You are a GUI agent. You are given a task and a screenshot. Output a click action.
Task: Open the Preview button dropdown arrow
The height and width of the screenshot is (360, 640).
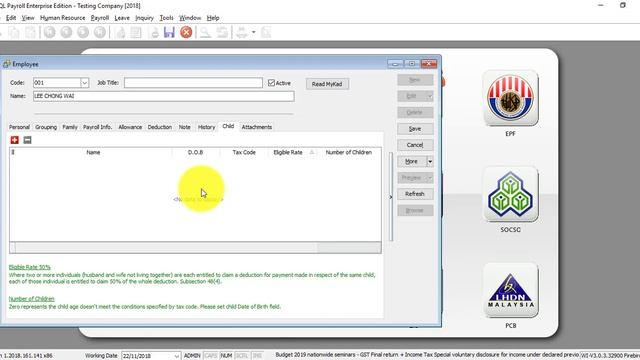click(430, 178)
